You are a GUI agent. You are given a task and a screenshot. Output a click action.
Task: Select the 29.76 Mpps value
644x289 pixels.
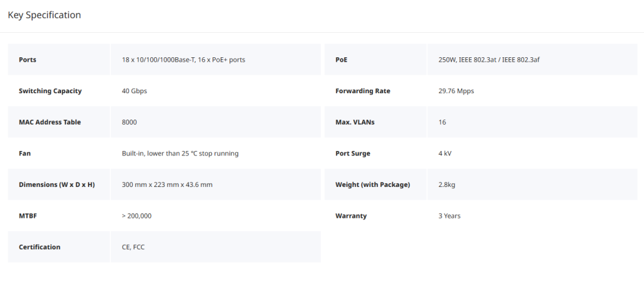456,91
